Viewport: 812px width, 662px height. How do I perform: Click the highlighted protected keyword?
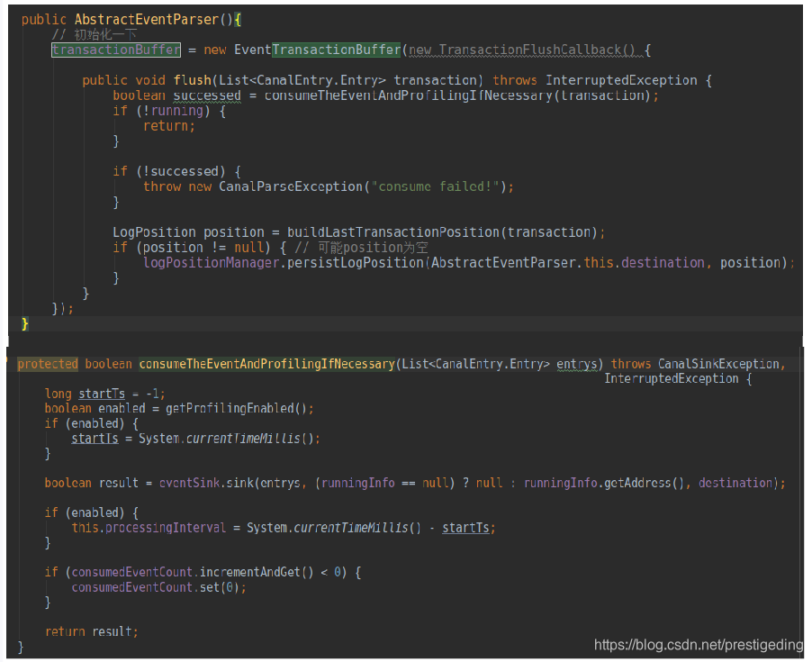(48, 364)
